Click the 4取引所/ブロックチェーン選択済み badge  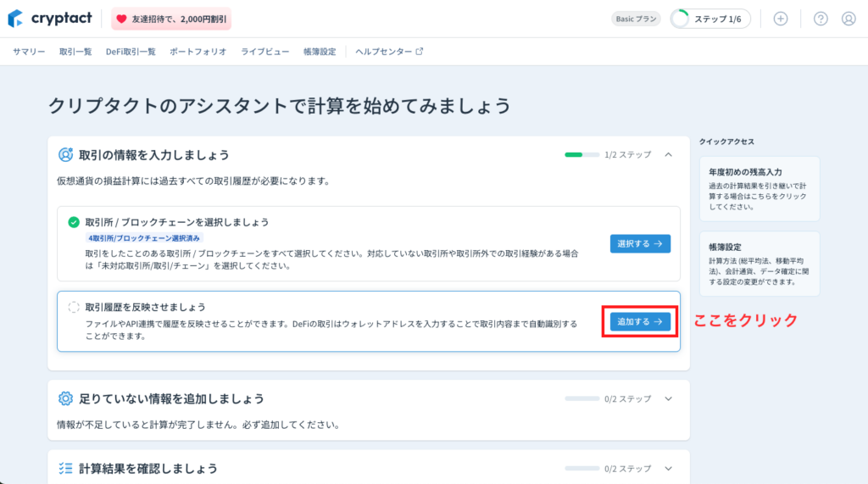click(144, 238)
